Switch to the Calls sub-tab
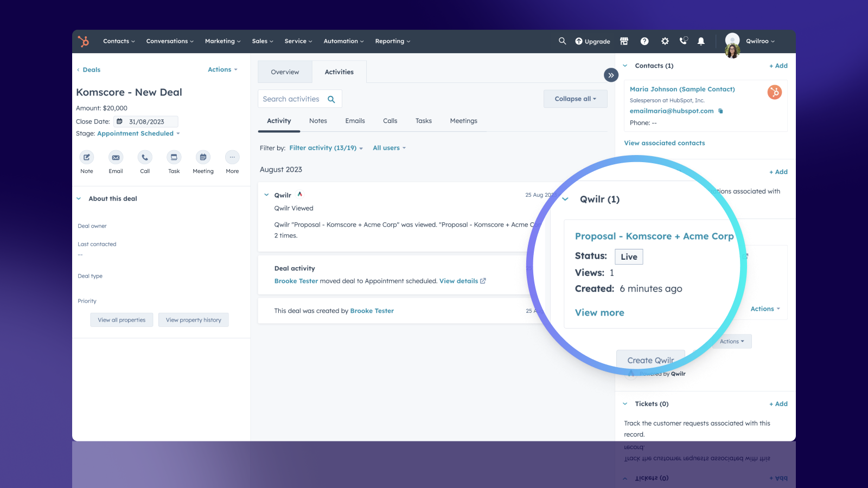 (x=390, y=121)
